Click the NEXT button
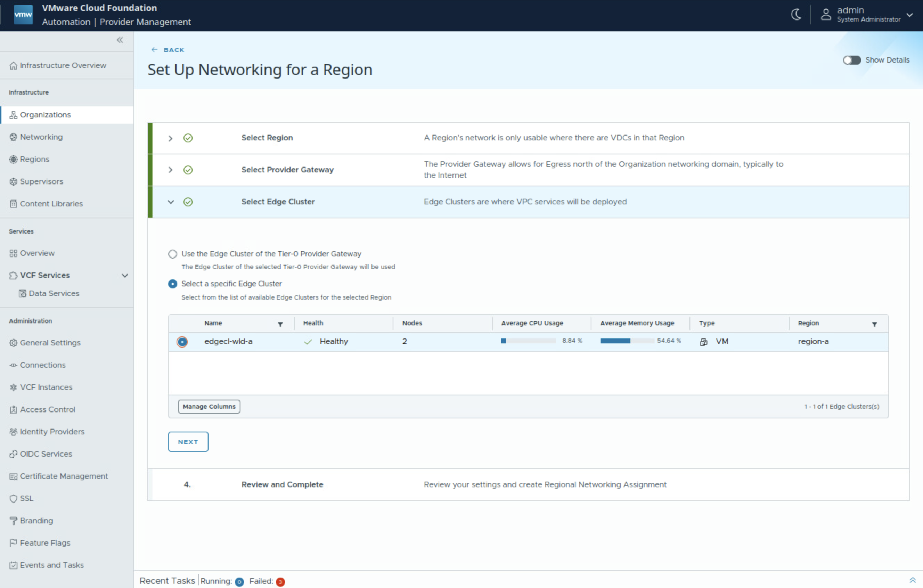 point(188,442)
